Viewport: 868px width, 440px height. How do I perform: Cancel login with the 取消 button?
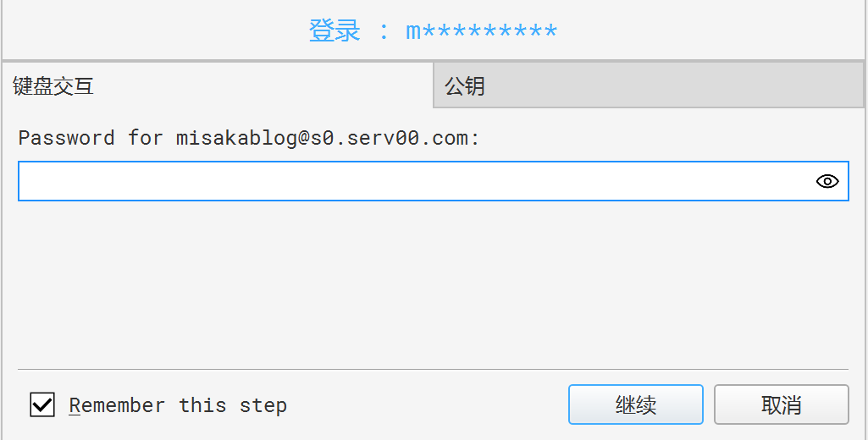[x=781, y=405]
